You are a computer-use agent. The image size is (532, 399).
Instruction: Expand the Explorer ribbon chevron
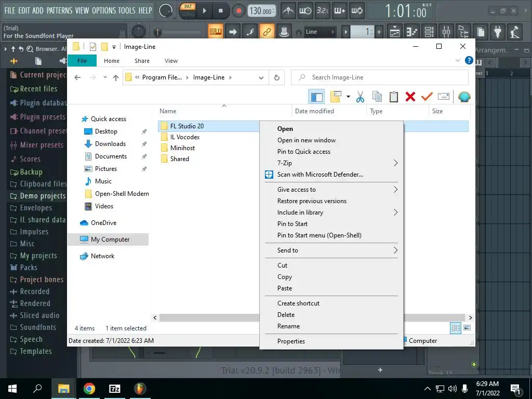pyautogui.click(x=457, y=60)
